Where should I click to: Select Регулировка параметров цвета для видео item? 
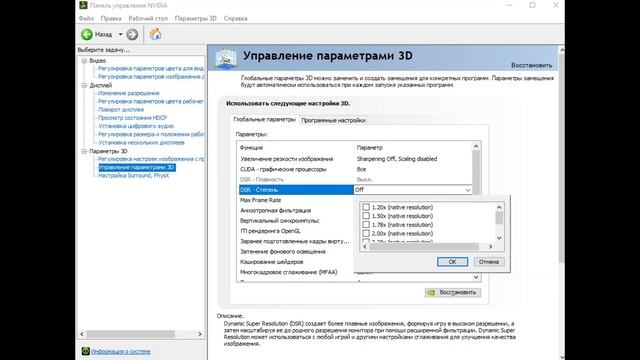point(151,69)
